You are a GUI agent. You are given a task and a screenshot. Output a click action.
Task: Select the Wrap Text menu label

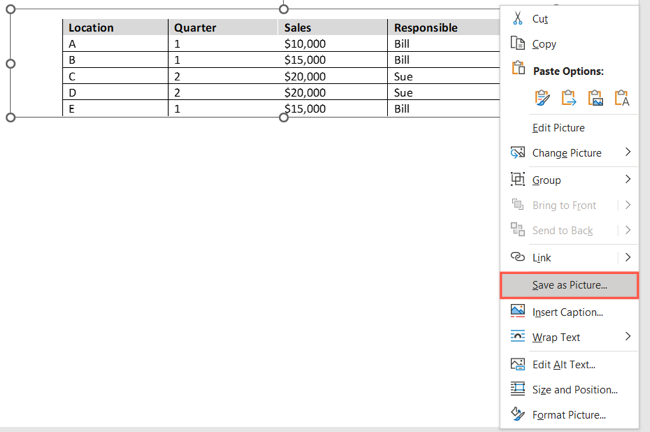coord(556,337)
